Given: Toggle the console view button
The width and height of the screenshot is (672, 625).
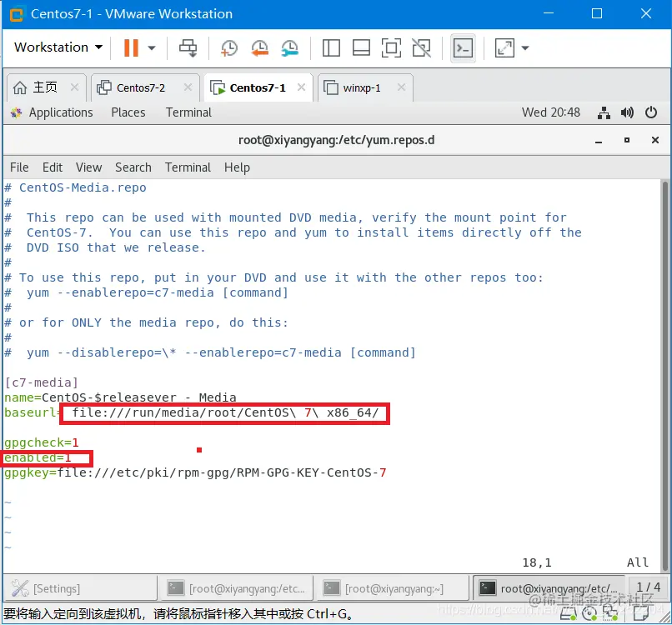Looking at the screenshot, I should 463,48.
